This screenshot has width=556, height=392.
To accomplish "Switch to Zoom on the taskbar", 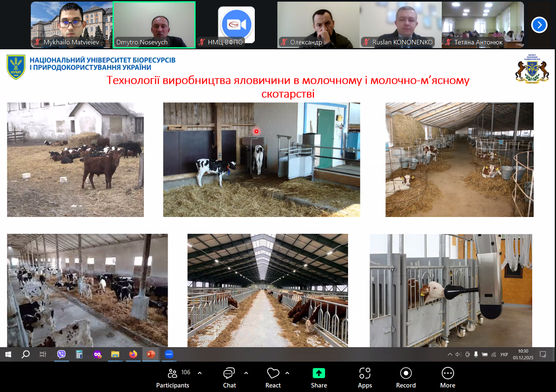I will [x=169, y=354].
